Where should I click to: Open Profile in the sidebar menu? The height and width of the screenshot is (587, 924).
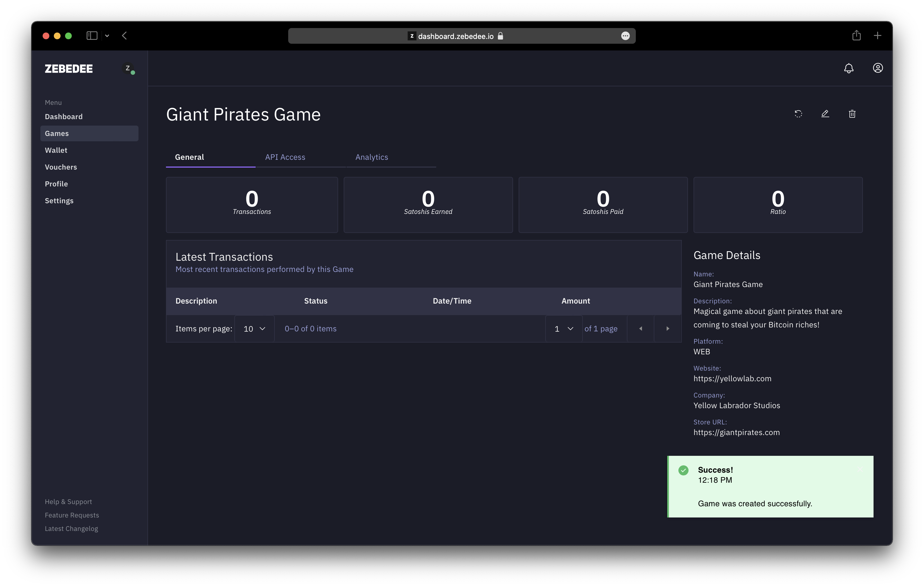(x=89, y=184)
